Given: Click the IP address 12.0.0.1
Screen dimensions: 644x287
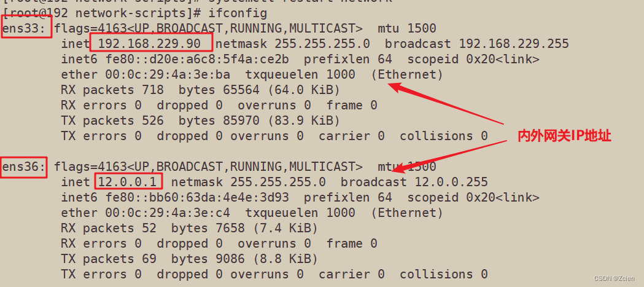Looking at the screenshot, I should (127, 182).
